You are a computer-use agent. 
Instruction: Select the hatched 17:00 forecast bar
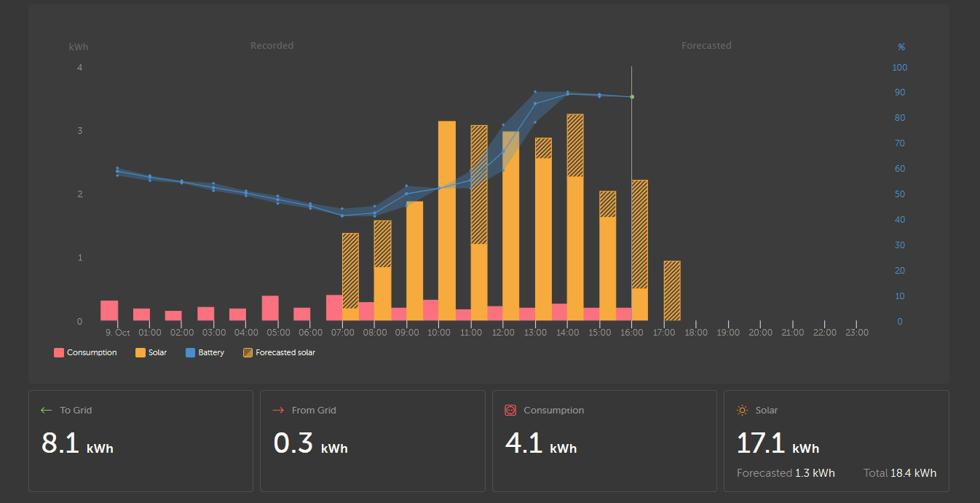[672, 291]
